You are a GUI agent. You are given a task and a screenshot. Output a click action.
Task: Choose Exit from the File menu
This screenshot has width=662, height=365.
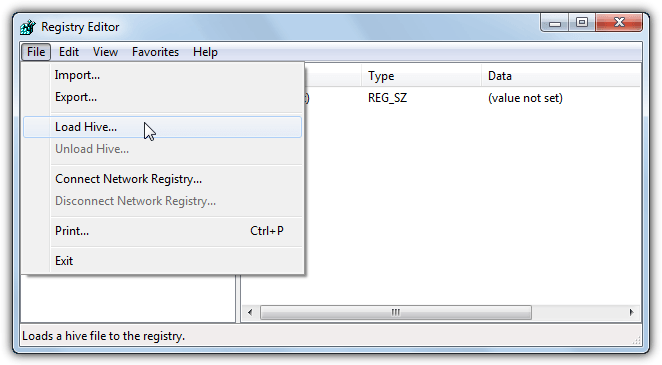163,261
